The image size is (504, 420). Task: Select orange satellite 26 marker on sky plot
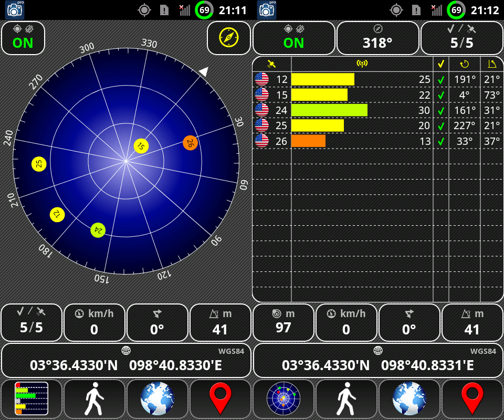190,142
